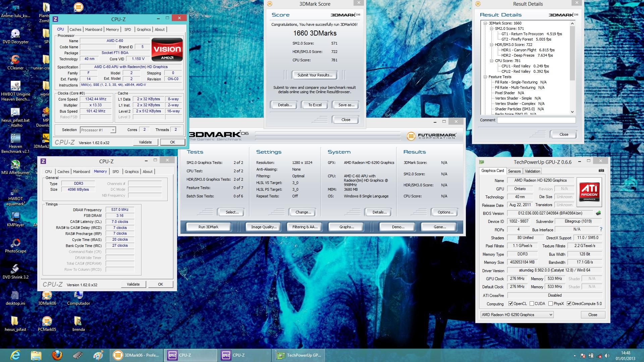Switch to the Validation tab in GPU-Z

[x=532, y=171]
